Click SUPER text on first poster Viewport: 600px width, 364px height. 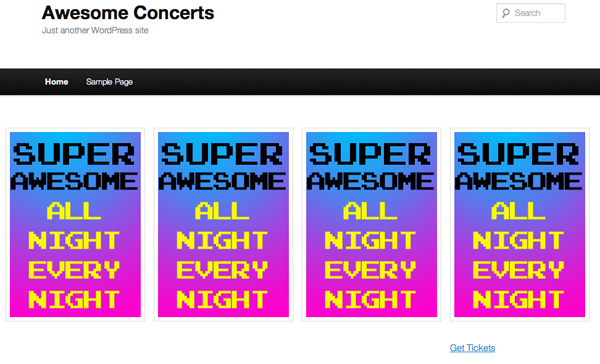[x=74, y=154]
